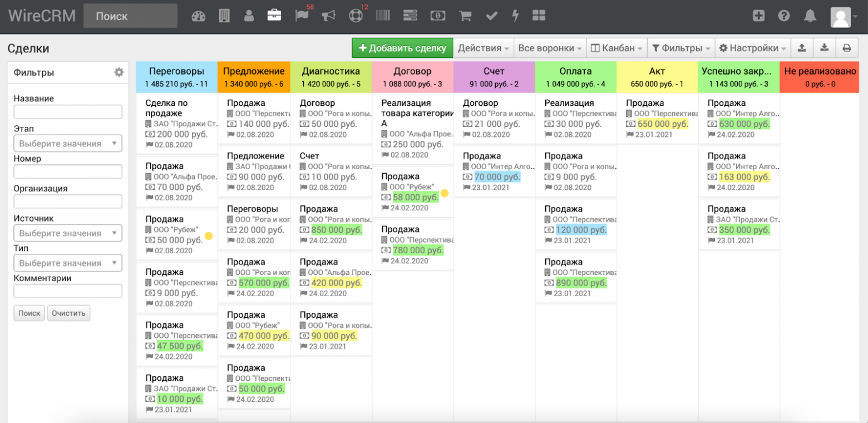Expand the Источник dropdown

[x=68, y=233]
